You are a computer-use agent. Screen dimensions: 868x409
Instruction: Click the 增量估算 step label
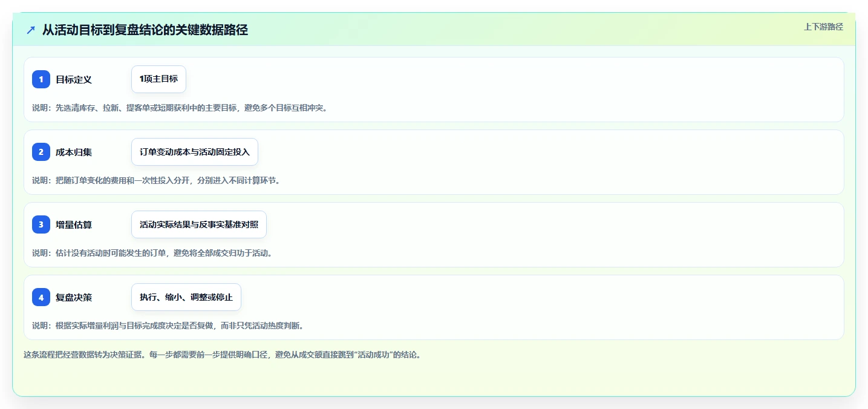74,224
